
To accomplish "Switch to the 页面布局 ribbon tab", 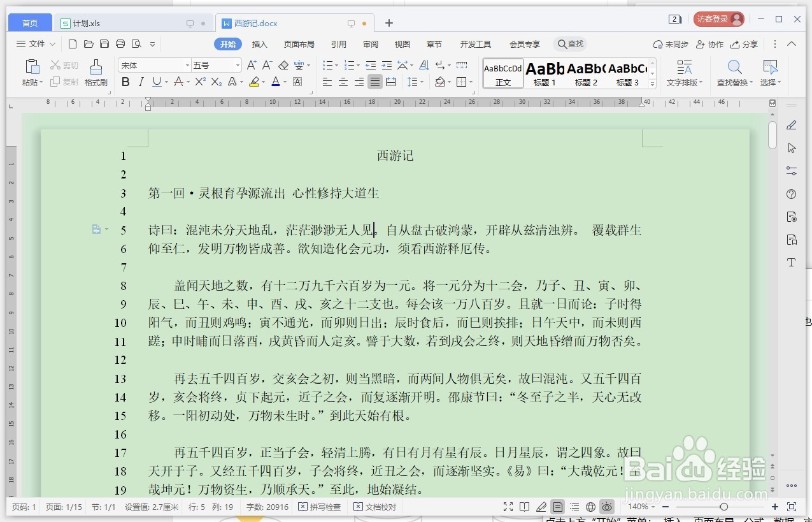I will pyautogui.click(x=299, y=44).
